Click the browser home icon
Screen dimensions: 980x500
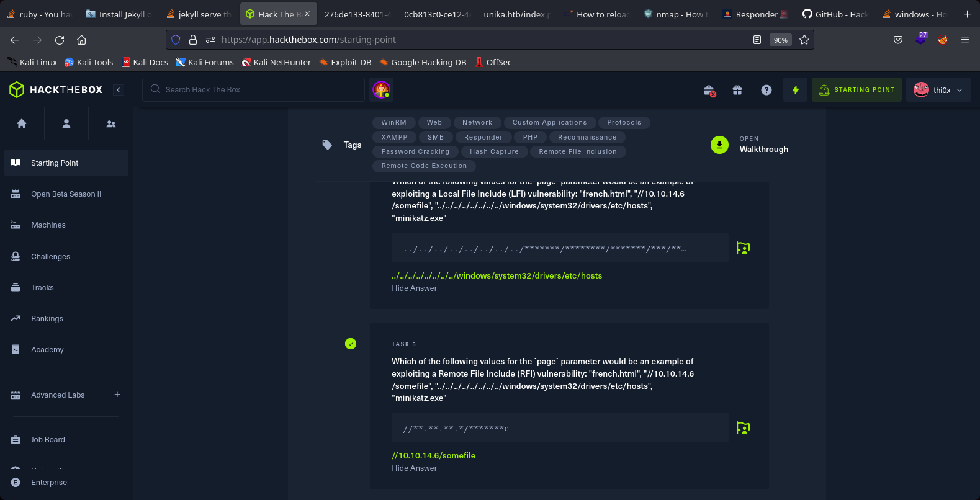point(81,40)
